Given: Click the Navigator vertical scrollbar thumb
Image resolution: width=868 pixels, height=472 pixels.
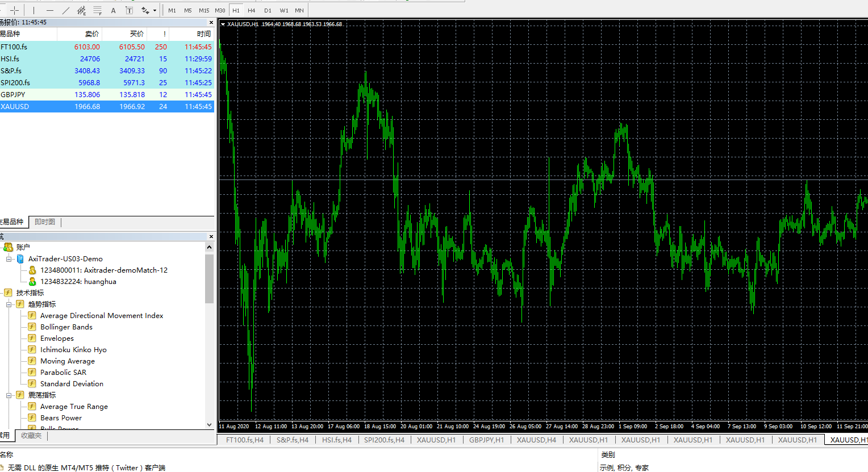Looking at the screenshot, I should pyautogui.click(x=210, y=278).
